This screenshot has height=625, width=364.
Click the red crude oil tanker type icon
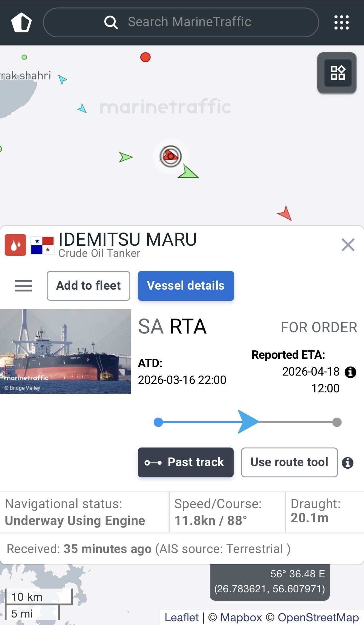click(15, 245)
